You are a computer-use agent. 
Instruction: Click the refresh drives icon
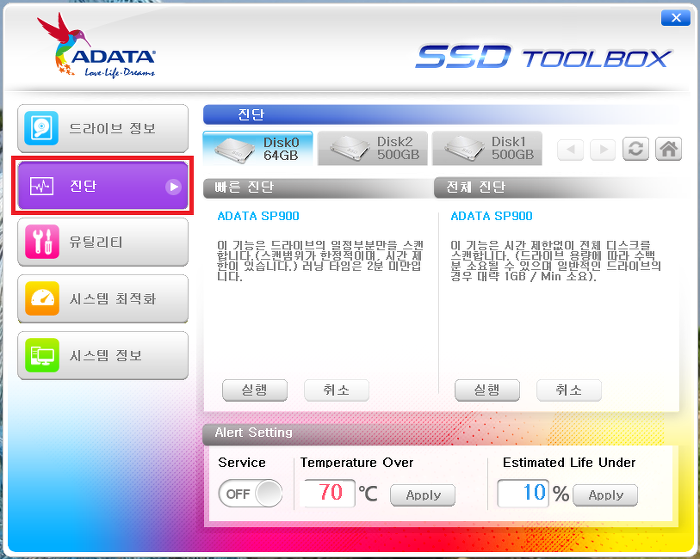pyautogui.click(x=636, y=149)
